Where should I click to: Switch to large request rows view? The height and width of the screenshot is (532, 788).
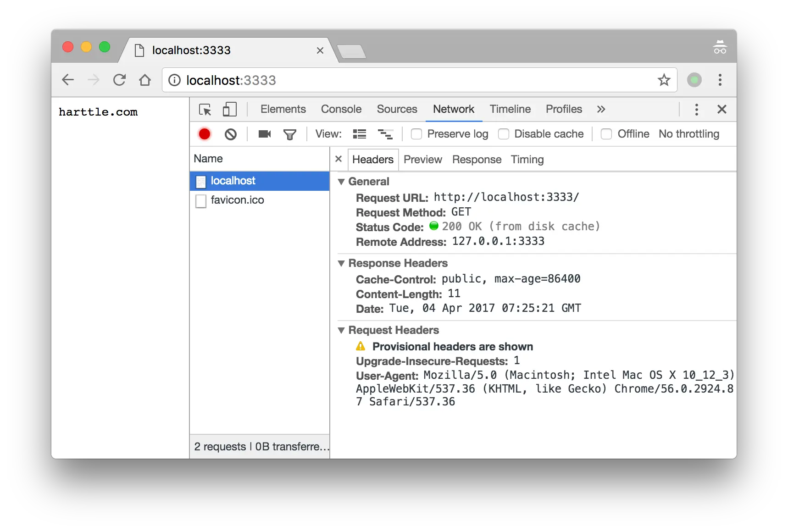[386, 134]
